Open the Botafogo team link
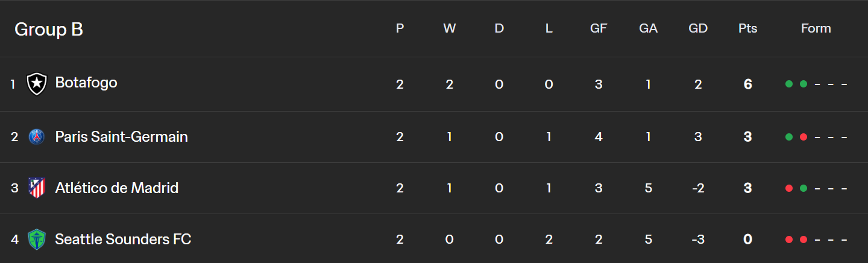This screenshot has width=868, height=263. [x=86, y=83]
